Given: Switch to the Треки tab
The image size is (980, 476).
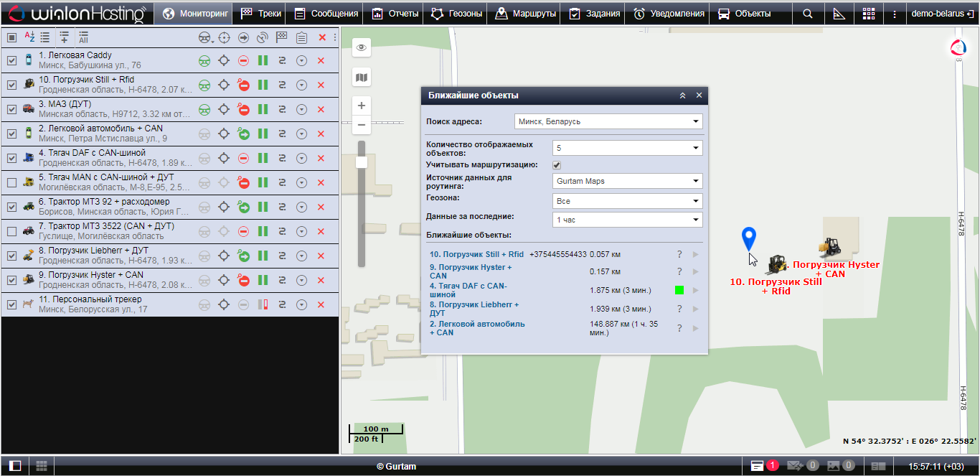Looking at the screenshot, I should pyautogui.click(x=262, y=14).
